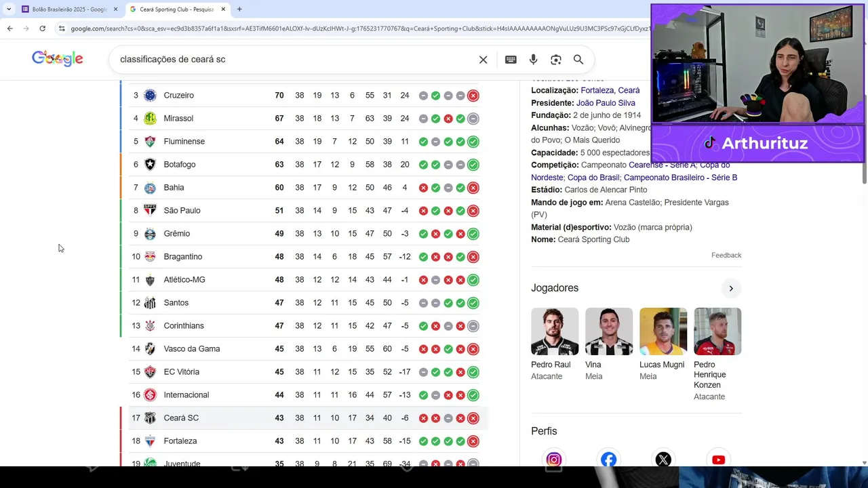Click the São Paulo club crest
Screen dimensions: 868x488
pyautogui.click(x=150, y=211)
